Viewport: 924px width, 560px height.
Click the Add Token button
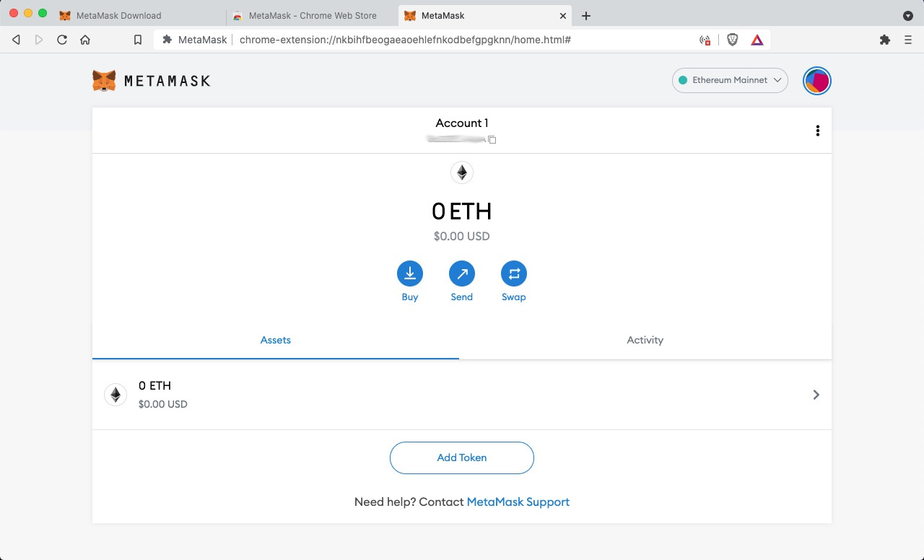[x=462, y=458]
